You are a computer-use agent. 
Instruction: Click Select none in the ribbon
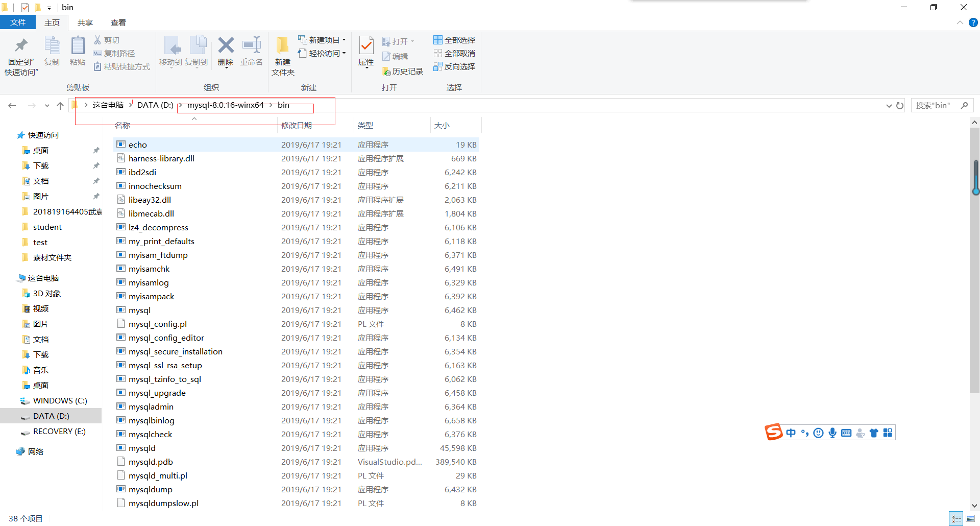(x=454, y=53)
